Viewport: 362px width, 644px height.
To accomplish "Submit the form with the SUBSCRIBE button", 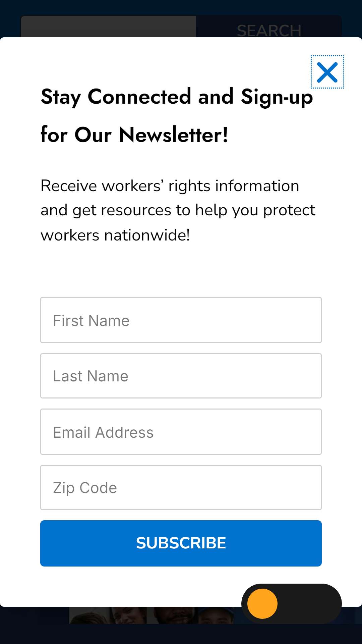I will [x=181, y=543].
